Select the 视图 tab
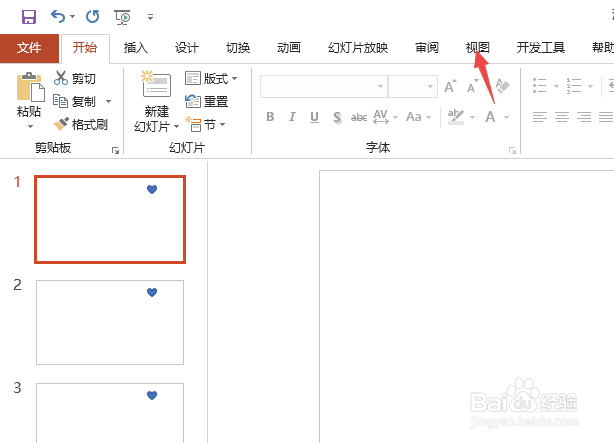The width and height of the screenshot is (614, 443). (x=478, y=48)
